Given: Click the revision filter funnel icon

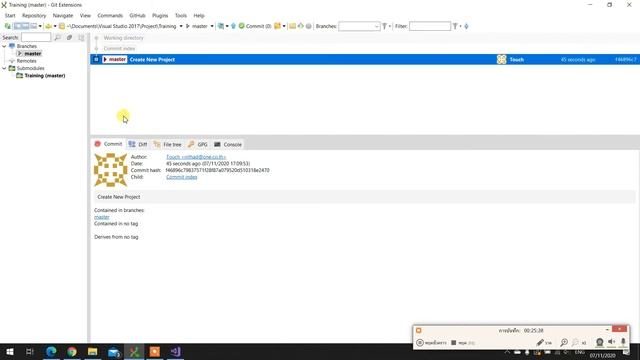Looking at the screenshot, I should [x=455, y=26].
